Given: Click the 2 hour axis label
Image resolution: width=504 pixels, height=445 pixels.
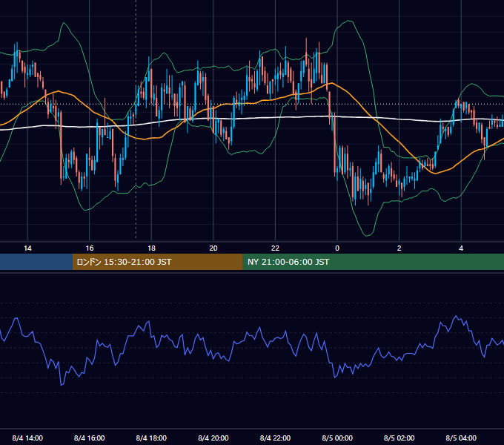Looking at the screenshot, I should tap(399, 248).
